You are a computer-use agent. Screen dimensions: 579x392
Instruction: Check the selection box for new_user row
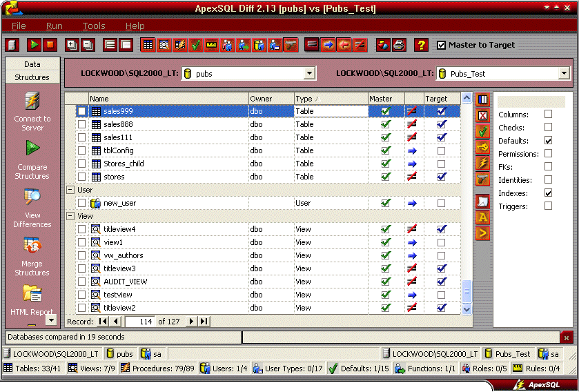point(81,203)
